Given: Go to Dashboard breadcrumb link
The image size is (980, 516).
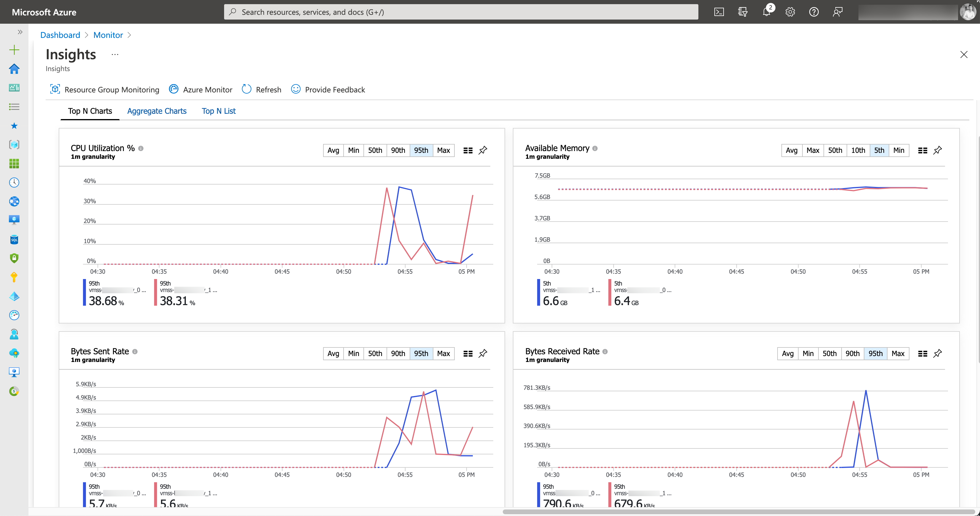Looking at the screenshot, I should [x=60, y=35].
